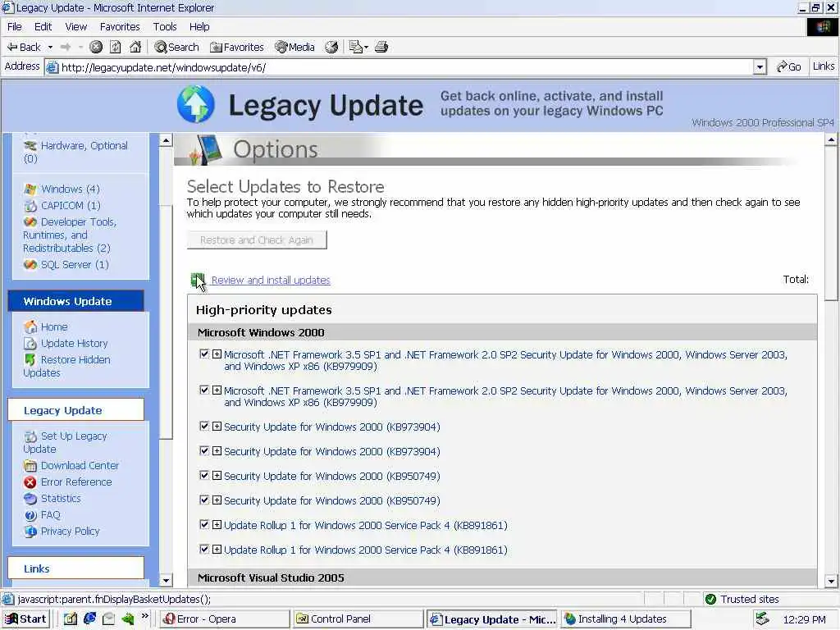
Task: Open the Address bar dropdown arrow
Action: click(760, 67)
